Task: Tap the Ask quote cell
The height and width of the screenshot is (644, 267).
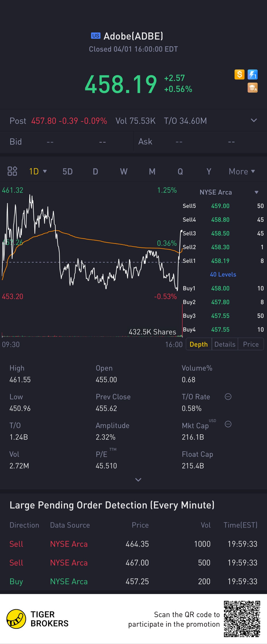Action: 201,142
